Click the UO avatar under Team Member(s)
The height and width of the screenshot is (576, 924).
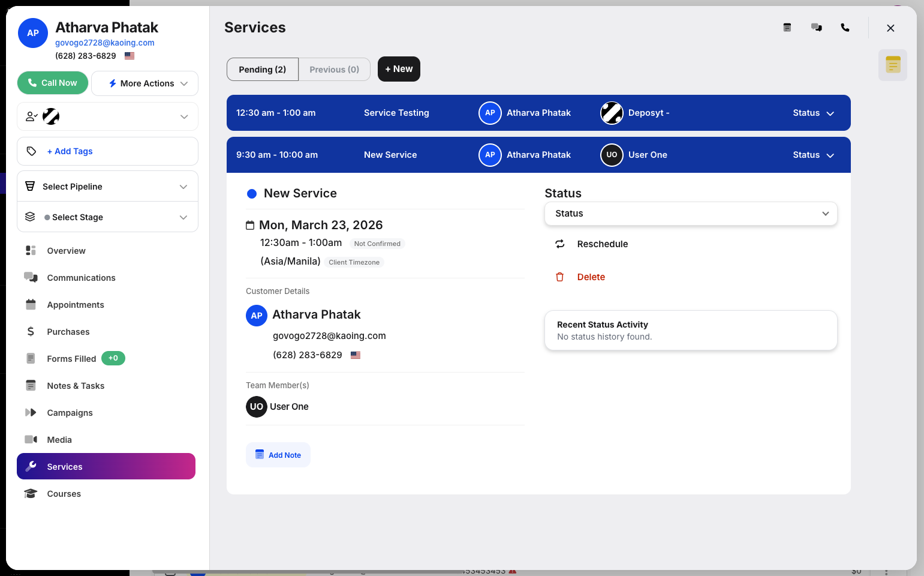257,407
